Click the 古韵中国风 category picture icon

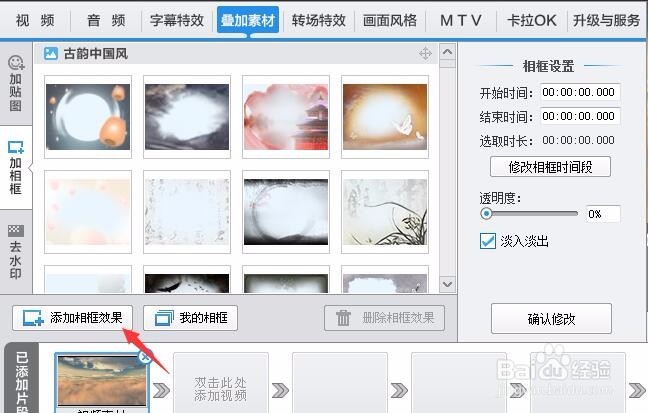click(50, 53)
